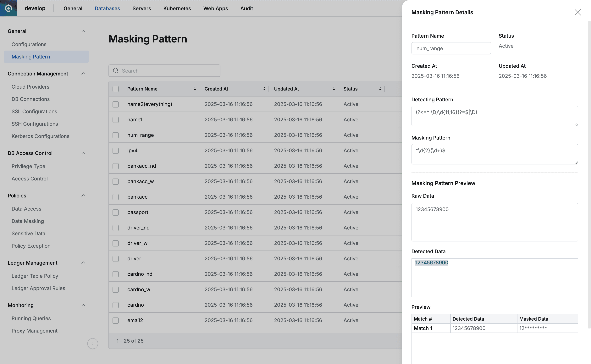Click the Search input field
Viewport: 591px width, 364px height.
coord(164,70)
